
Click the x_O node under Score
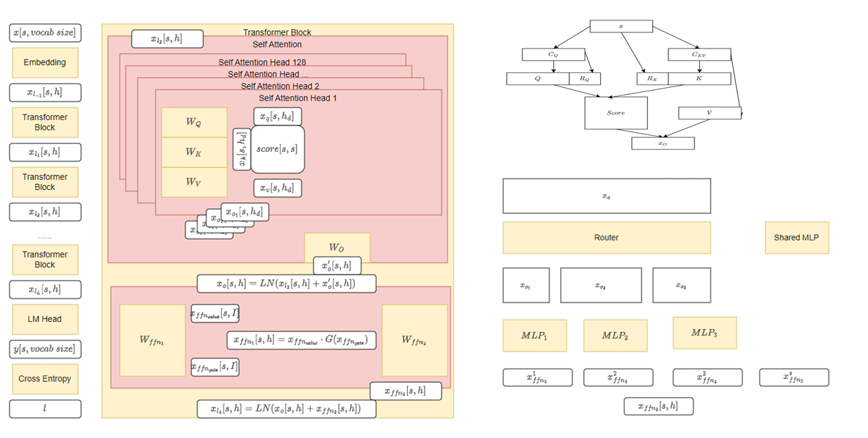point(663,143)
